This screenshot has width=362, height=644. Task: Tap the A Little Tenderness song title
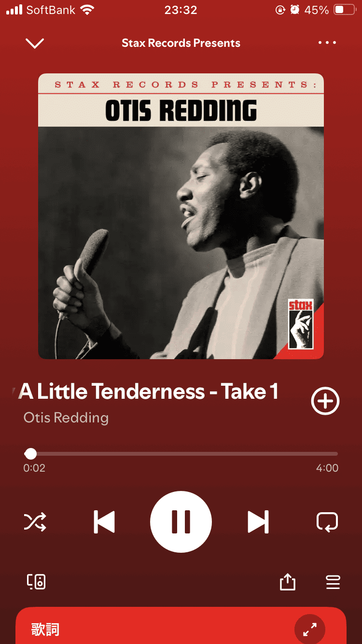[x=148, y=392]
